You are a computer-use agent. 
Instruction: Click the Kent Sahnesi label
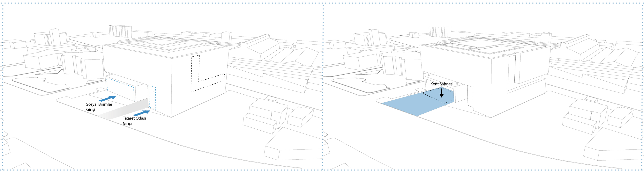coord(441,84)
